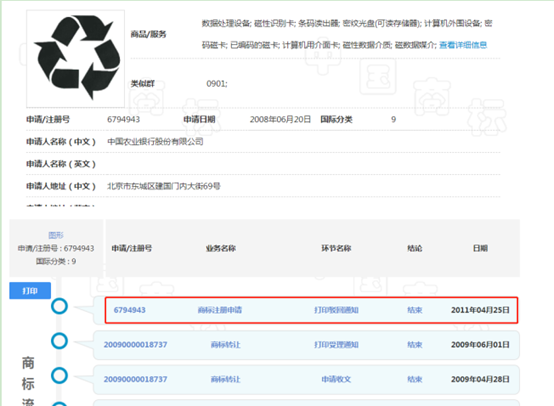The height and width of the screenshot is (406, 554).
Task: Select 商标注册申请 business name link
Action: [x=220, y=310]
